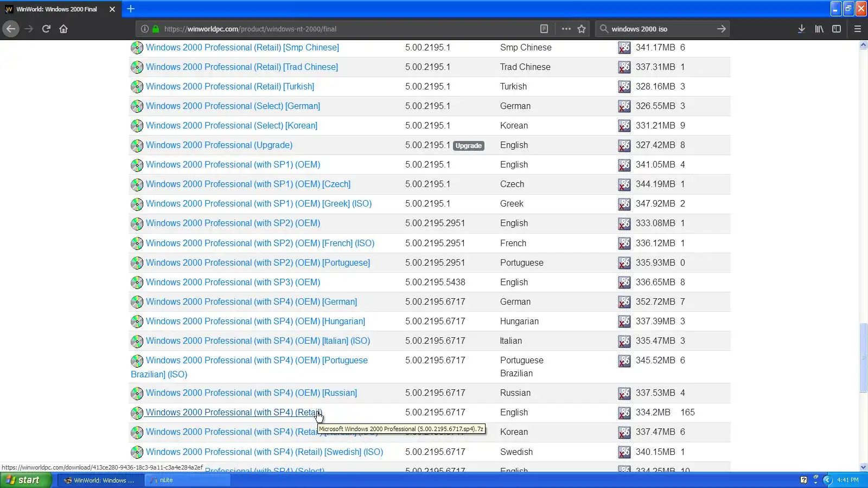The width and height of the screenshot is (868, 488).
Task: Bookmark this page with star icon
Action: pyautogui.click(x=582, y=29)
